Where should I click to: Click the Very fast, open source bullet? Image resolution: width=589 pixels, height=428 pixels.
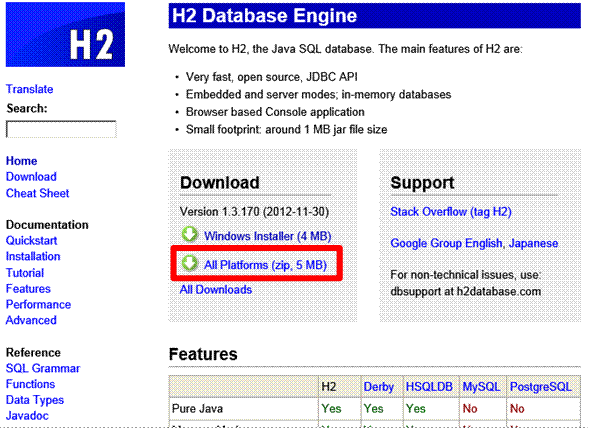point(272,77)
